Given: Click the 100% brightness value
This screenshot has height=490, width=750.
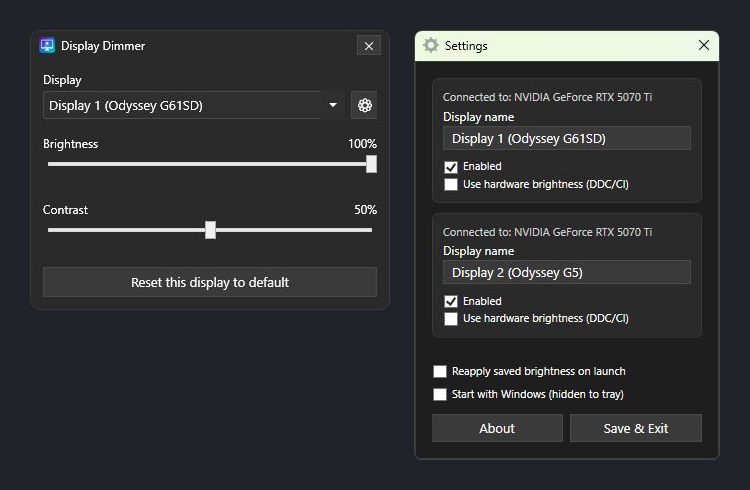Looking at the screenshot, I should (362, 144).
